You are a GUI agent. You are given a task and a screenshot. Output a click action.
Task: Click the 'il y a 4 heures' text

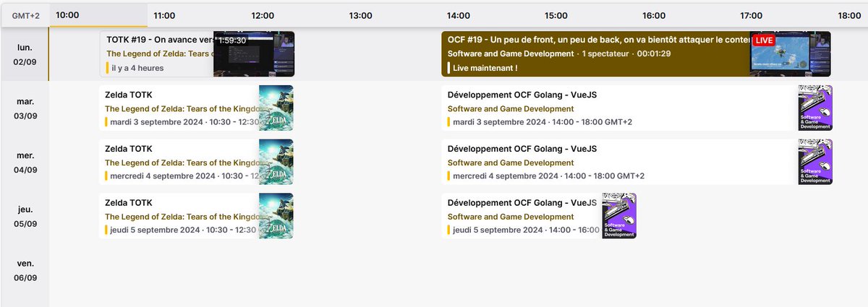(x=137, y=68)
